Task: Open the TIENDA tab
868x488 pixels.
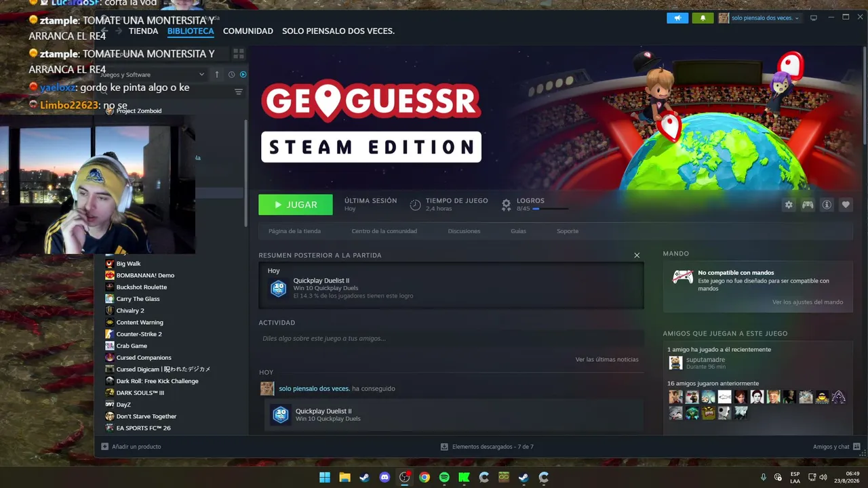Action: 143,31
